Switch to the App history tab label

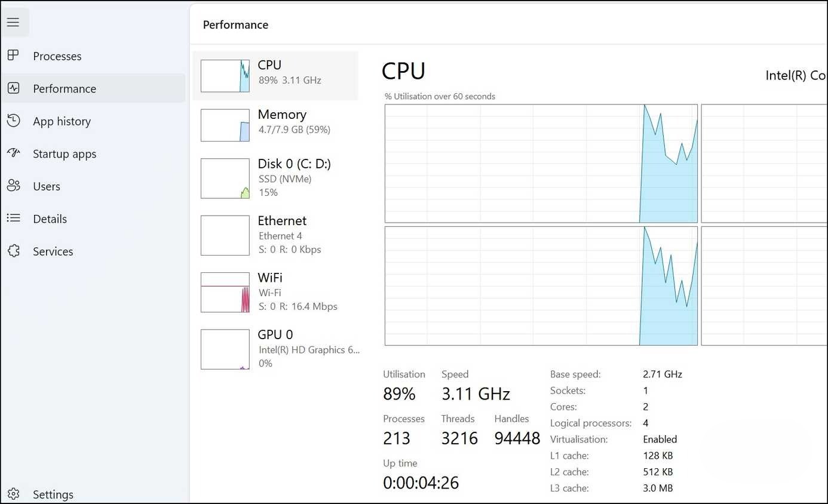(x=62, y=121)
